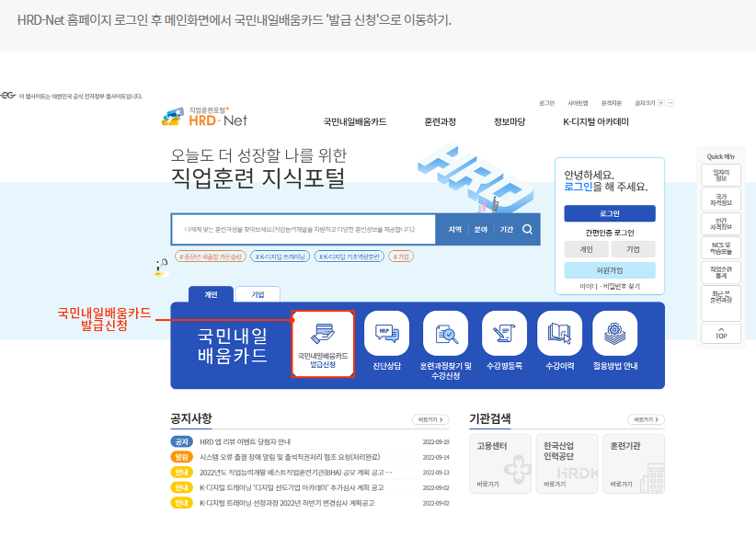Viewport: 756px width, 537px height.
Task: Select the 개인 tab above card panel
Action: coord(211,294)
